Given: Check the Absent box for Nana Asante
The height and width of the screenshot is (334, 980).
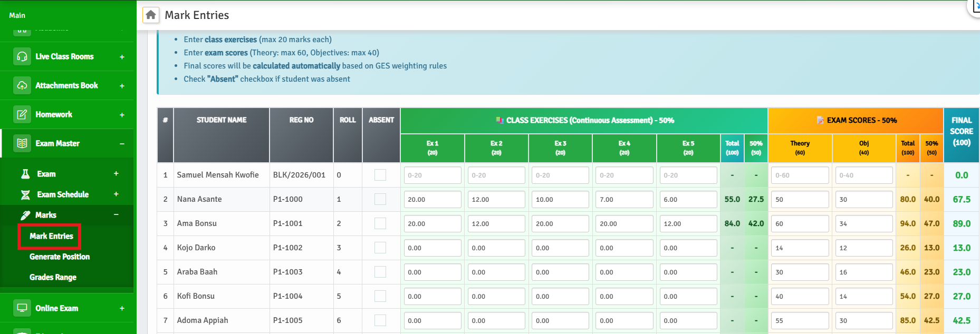Looking at the screenshot, I should 380,199.
